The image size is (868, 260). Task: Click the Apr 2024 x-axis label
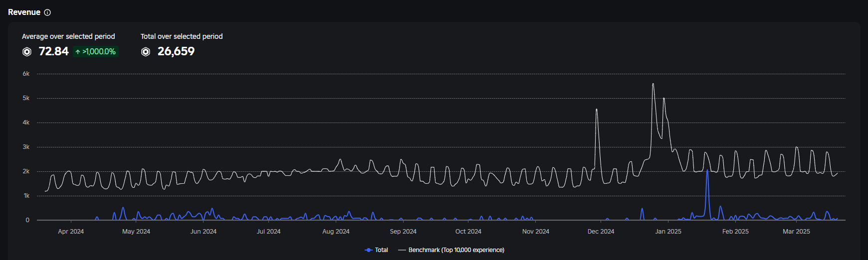[x=71, y=232]
